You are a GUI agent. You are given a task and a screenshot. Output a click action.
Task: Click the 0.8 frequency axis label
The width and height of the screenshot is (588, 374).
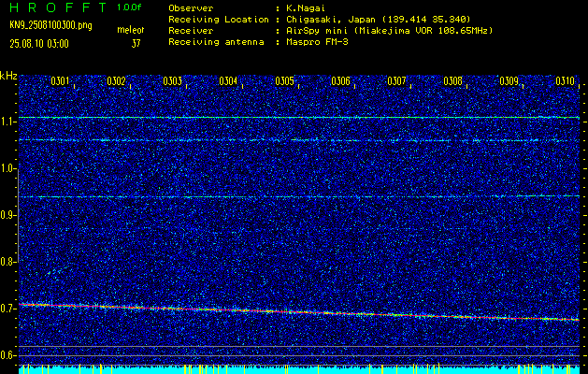[x=7, y=262]
